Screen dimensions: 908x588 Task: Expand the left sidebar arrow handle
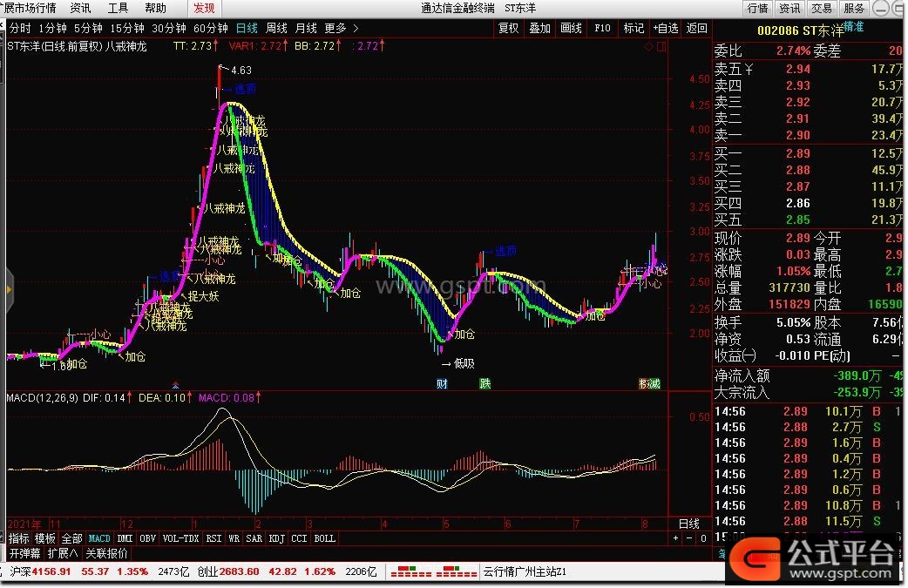[x=9, y=289]
